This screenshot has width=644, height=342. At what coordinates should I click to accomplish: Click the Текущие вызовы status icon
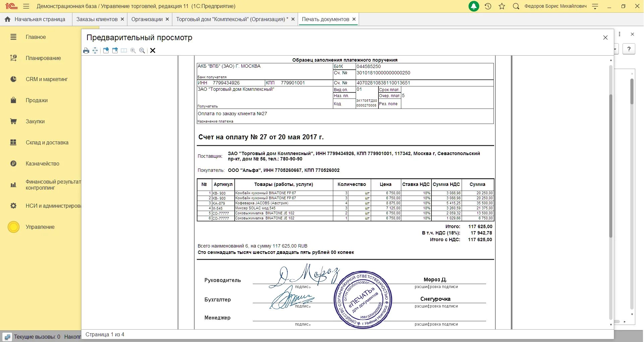7,337
